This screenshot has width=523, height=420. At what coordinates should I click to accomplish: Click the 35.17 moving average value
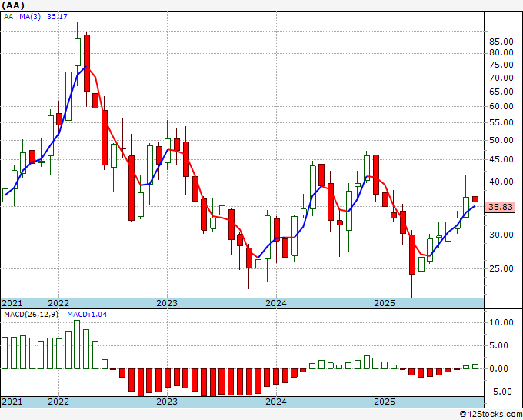pyautogui.click(x=57, y=17)
